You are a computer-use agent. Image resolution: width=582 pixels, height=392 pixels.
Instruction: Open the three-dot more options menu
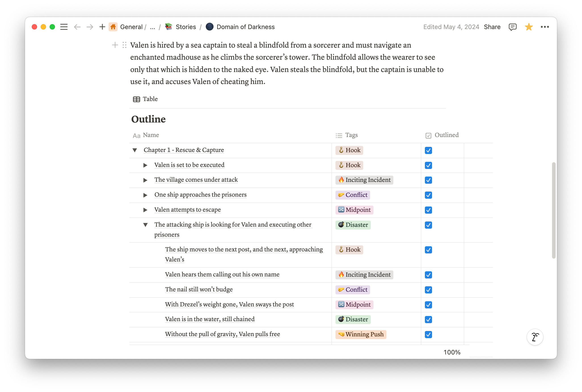click(544, 27)
